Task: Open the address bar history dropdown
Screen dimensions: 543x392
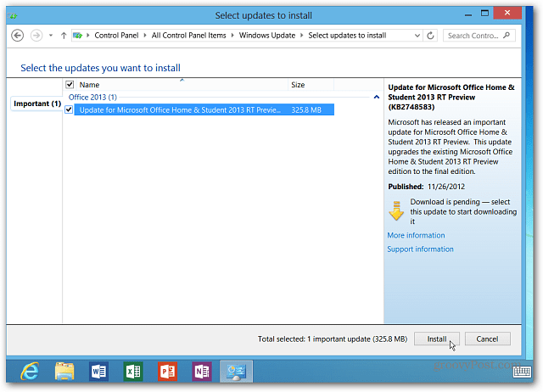Action: pyautogui.click(x=417, y=36)
